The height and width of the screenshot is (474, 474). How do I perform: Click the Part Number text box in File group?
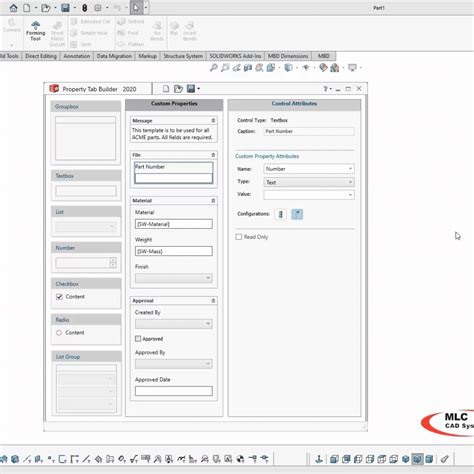(174, 178)
